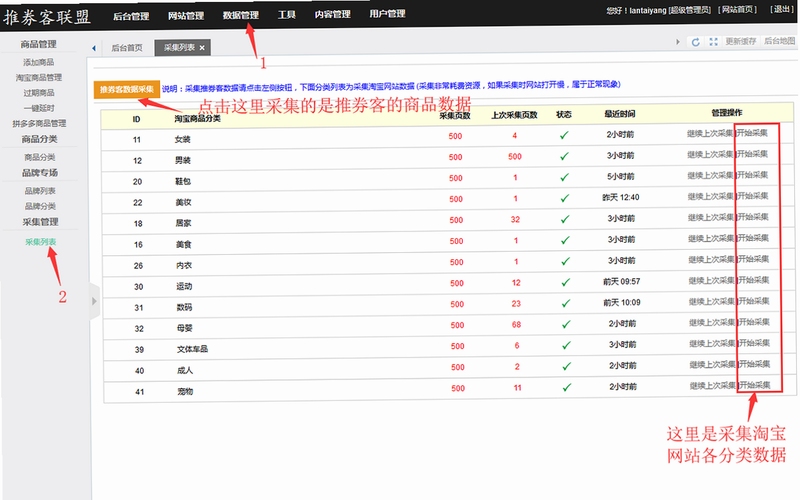Click 继续上次采集 for the 居家 row
The height and width of the screenshot is (500, 800).
point(711,218)
